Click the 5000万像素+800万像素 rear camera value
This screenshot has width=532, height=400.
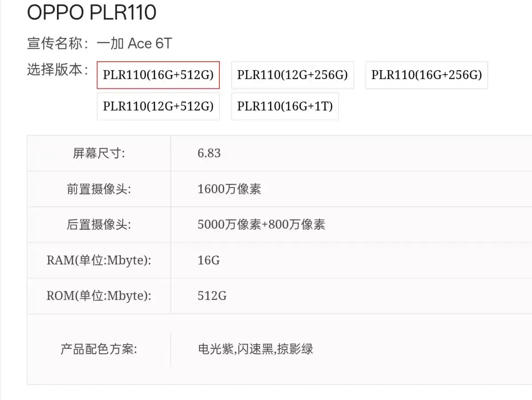(261, 224)
